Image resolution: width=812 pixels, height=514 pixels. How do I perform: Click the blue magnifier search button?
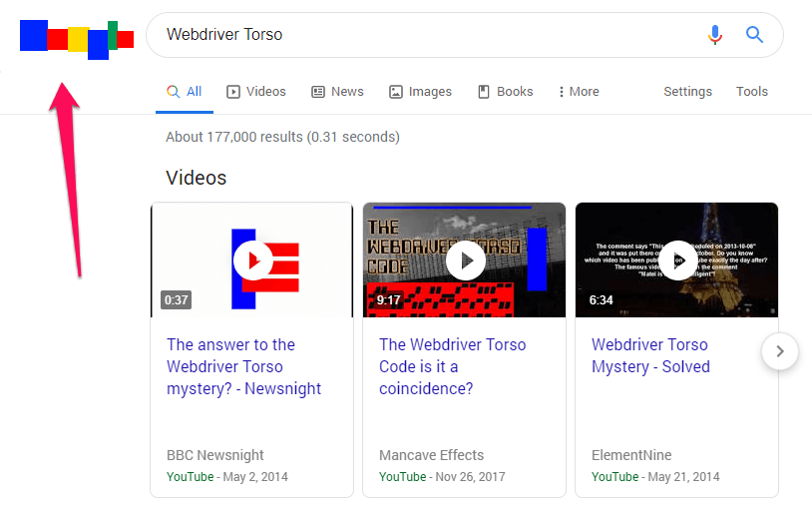754,35
